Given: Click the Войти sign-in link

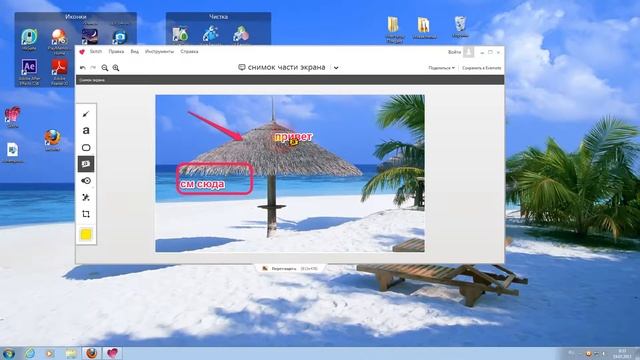Looking at the screenshot, I should [x=454, y=52].
